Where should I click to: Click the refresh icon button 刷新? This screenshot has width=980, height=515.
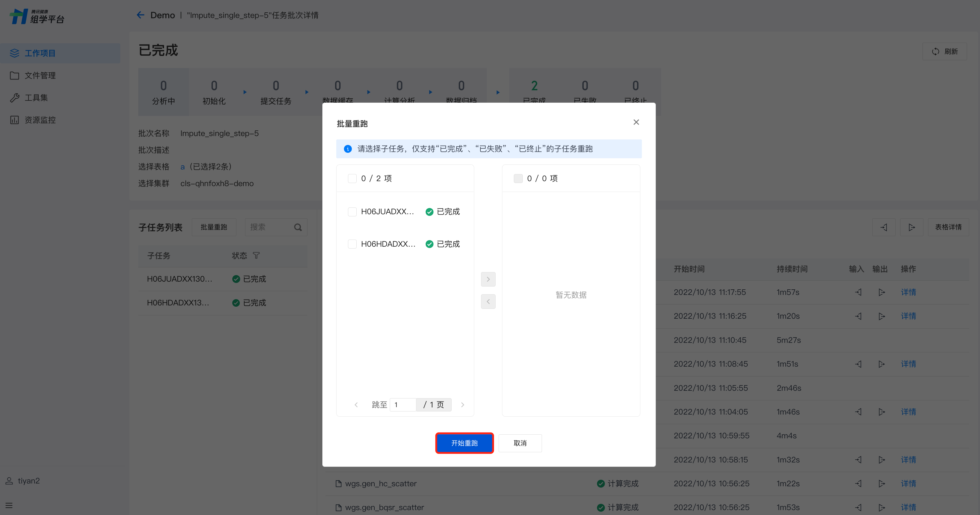coord(944,51)
